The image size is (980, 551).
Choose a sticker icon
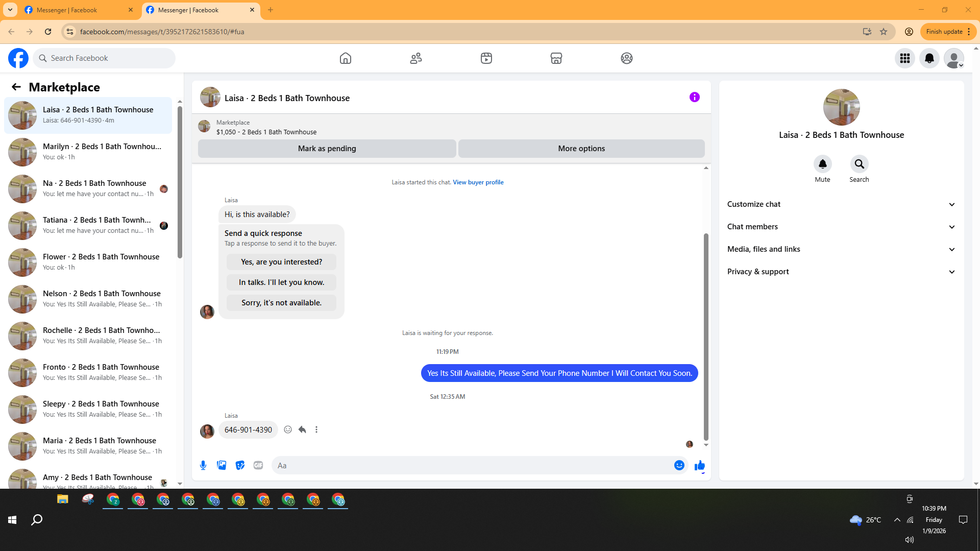pos(240,465)
